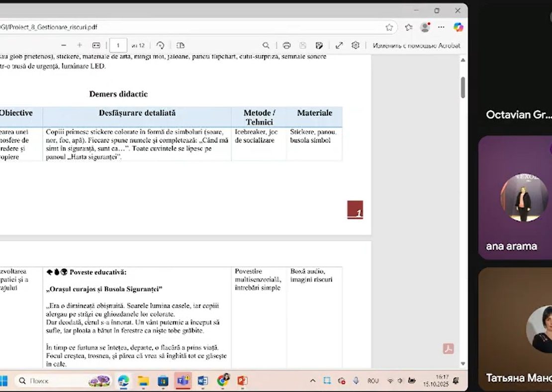
Task: Click the Adobe Acrobat icon on page
Action: [449, 349]
